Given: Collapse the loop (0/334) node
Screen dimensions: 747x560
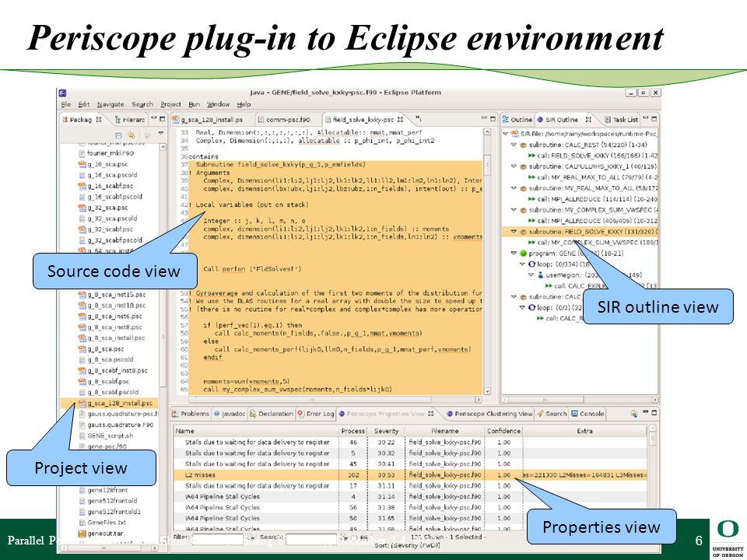Looking at the screenshot, I should click(523, 264).
